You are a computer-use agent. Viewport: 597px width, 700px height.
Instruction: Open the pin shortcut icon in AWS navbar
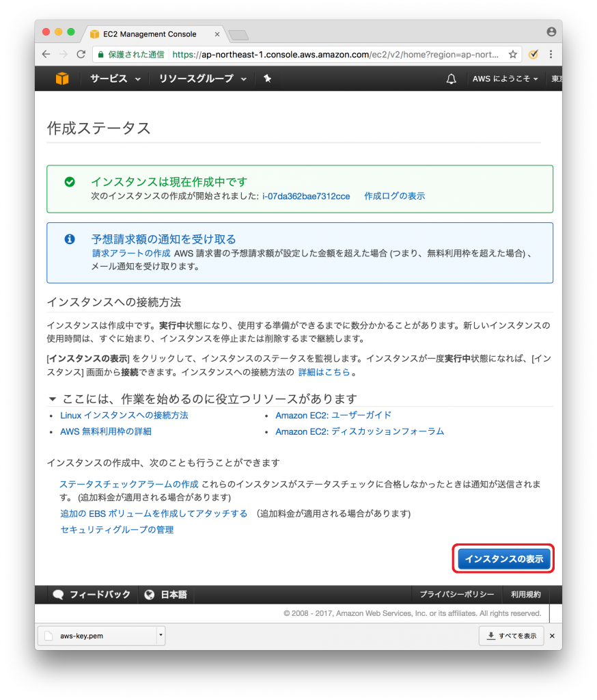pos(267,79)
